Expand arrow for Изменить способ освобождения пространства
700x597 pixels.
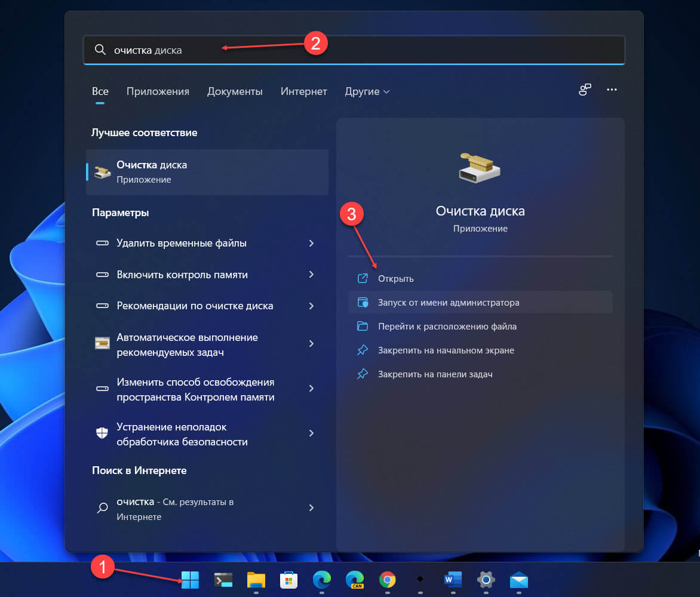(x=311, y=389)
